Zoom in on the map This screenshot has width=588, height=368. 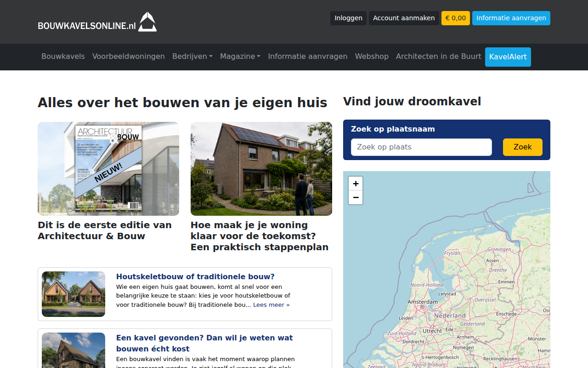pos(356,184)
